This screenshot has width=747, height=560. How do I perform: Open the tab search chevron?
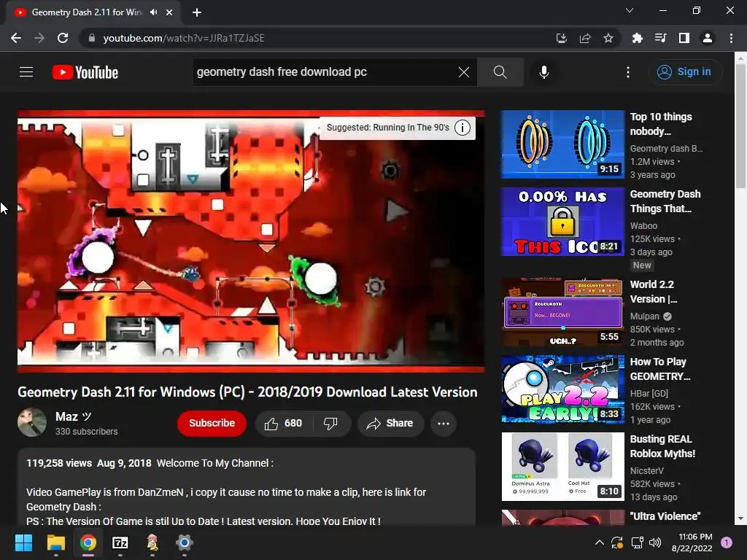[x=630, y=10]
